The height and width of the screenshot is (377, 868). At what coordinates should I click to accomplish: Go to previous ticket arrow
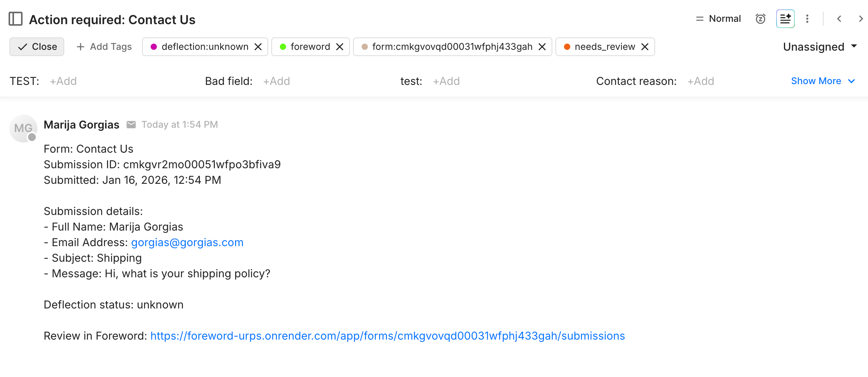839,19
